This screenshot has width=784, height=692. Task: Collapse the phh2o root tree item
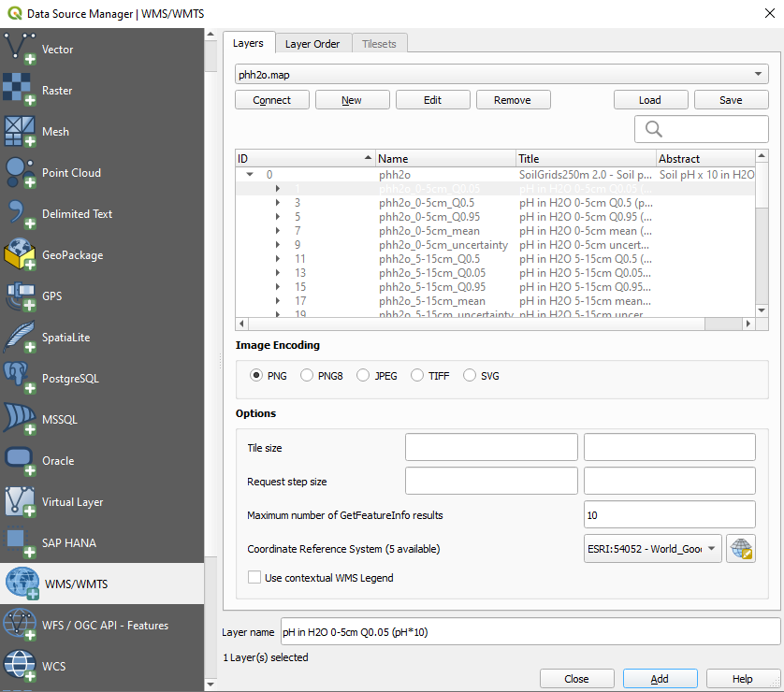click(249, 174)
